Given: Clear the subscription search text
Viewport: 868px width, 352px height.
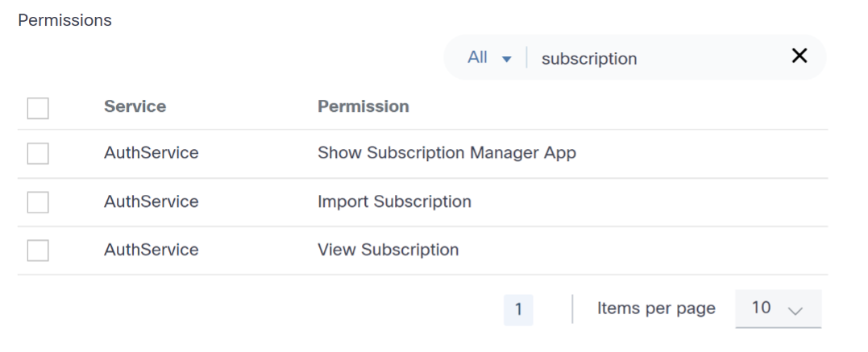Looking at the screenshot, I should click(x=799, y=56).
